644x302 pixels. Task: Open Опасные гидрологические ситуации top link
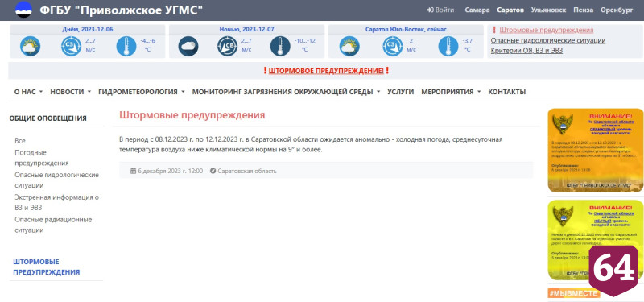[x=548, y=41]
